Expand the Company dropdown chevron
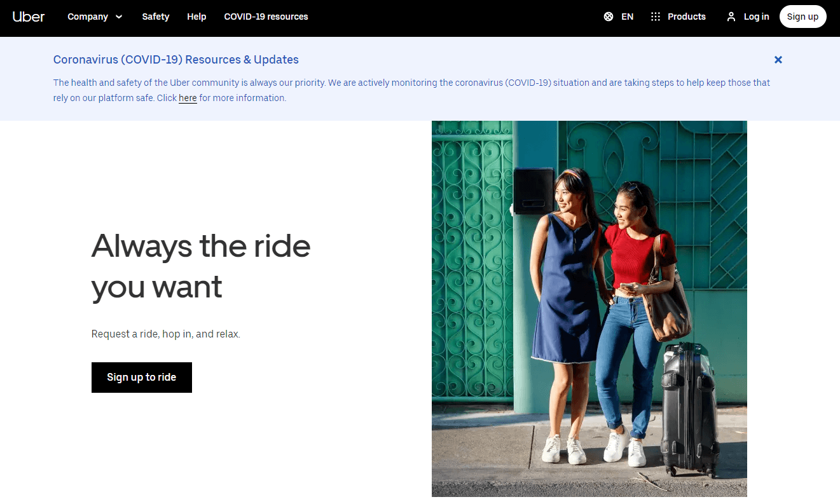Image resolution: width=840 pixels, height=504 pixels. coord(119,17)
